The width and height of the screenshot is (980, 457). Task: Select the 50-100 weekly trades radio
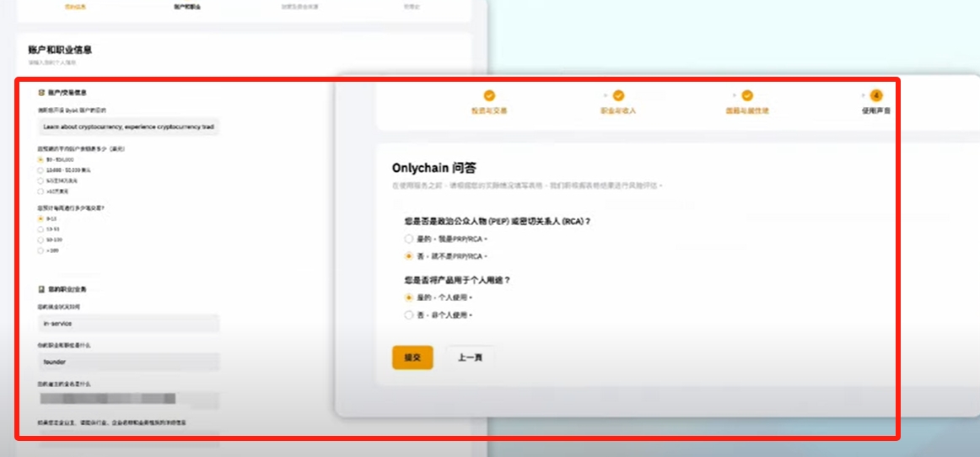click(x=40, y=240)
